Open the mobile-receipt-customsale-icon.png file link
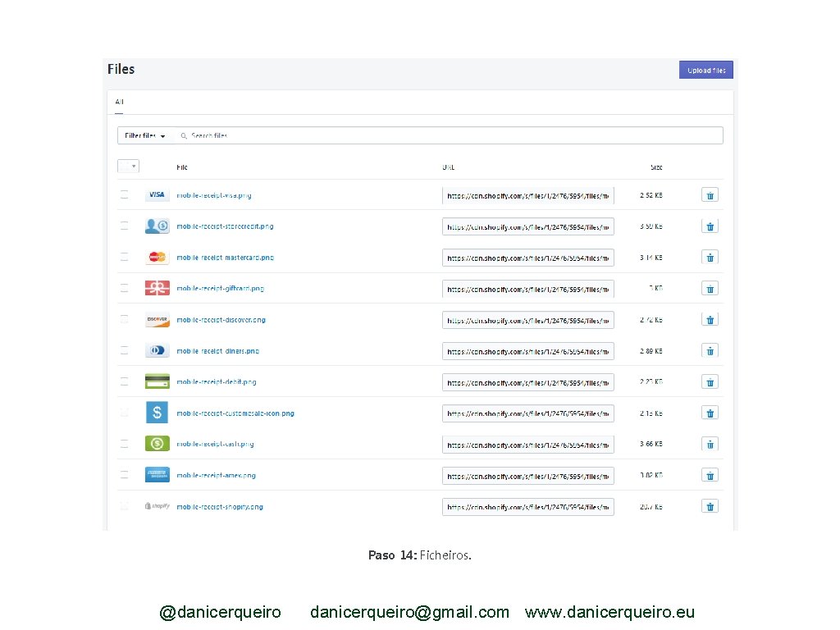The height and width of the screenshot is (630, 840). (x=235, y=413)
